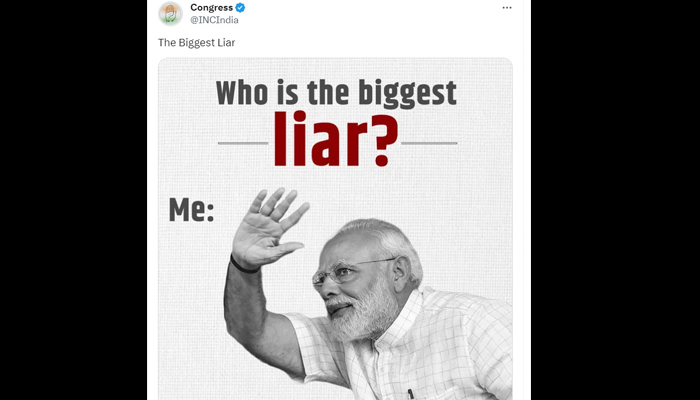Viewport: 700px width, 400px height.
Task: Click the raised waving hand in photo
Action: point(268,228)
